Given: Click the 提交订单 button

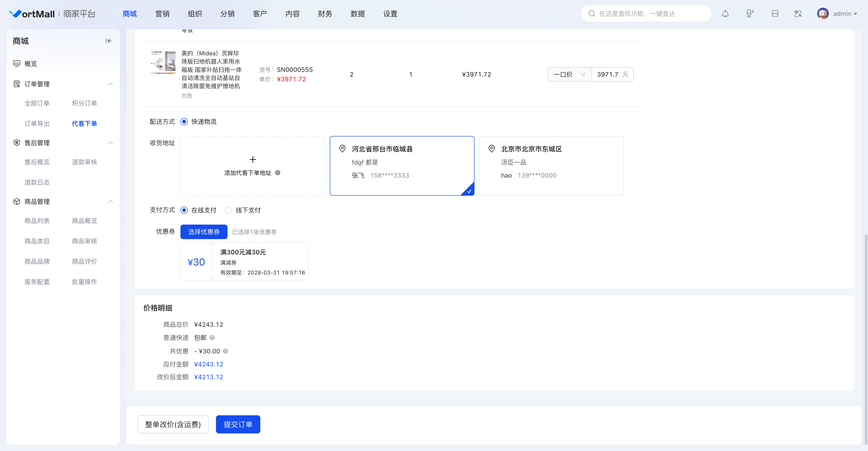Looking at the screenshot, I should (x=238, y=424).
